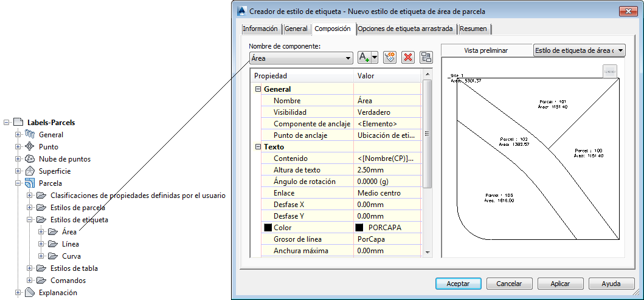Select the Curva tree item label
644x300 pixels.
71,256
